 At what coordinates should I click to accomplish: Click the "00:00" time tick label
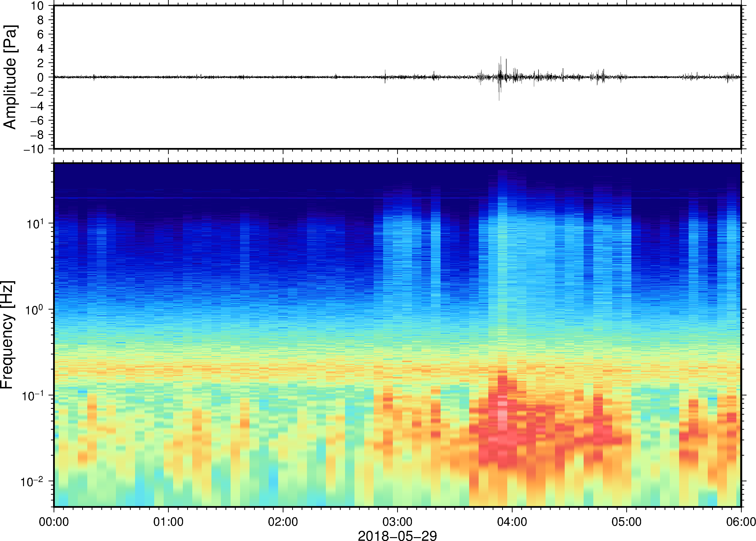54,521
